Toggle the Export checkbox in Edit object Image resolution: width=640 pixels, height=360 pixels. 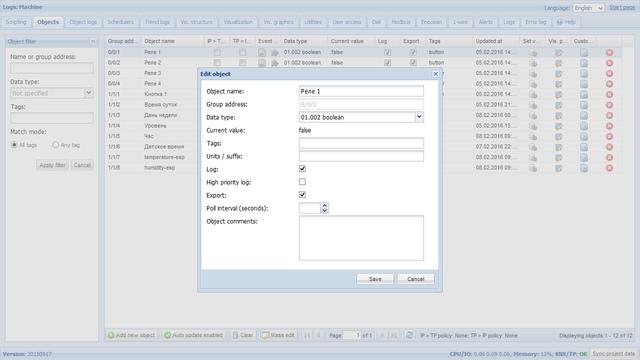pos(302,195)
